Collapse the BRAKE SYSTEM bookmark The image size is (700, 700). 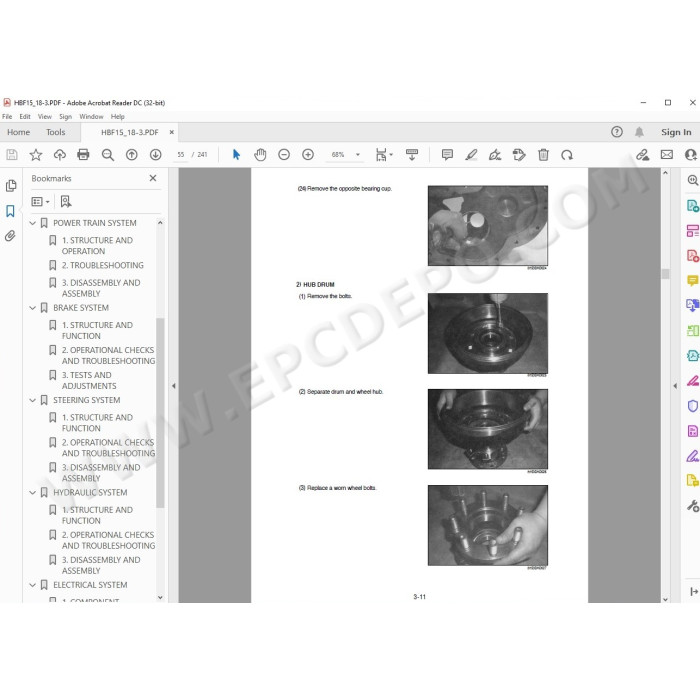click(x=33, y=308)
